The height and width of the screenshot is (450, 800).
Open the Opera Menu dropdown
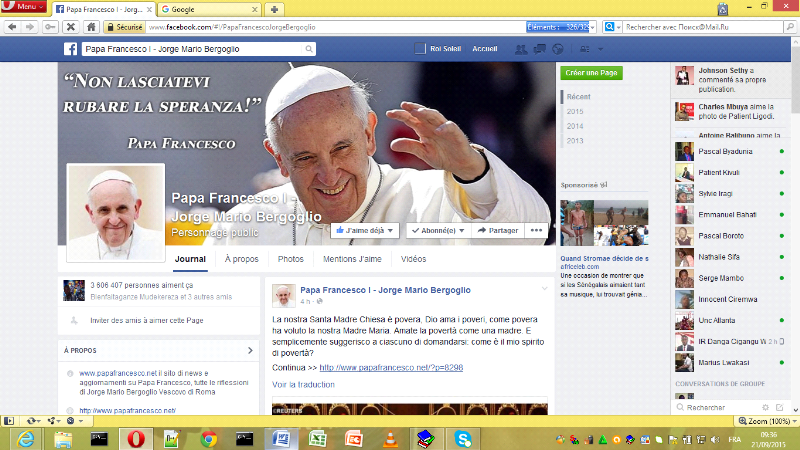pyautogui.click(x=24, y=7)
